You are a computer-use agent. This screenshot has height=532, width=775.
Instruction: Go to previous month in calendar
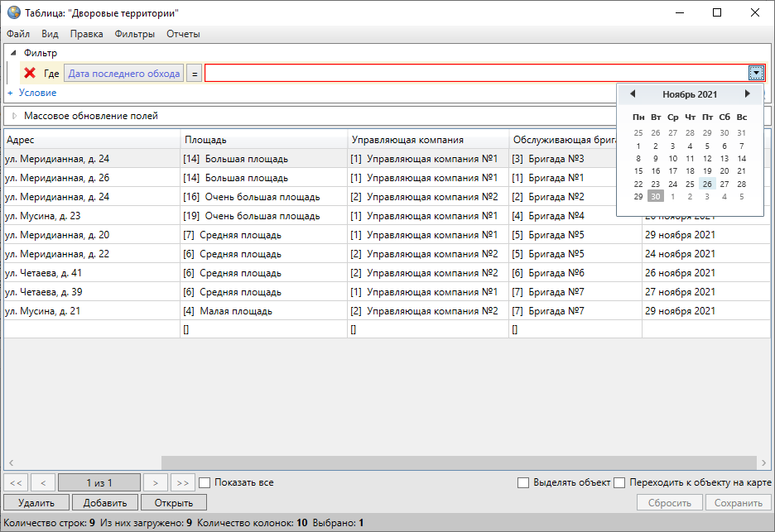633,94
